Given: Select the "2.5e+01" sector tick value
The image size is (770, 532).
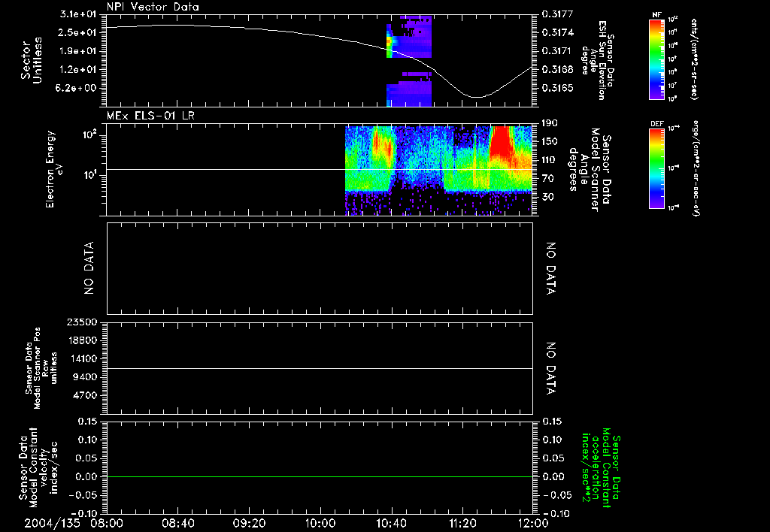Looking at the screenshot, I should (78, 32).
